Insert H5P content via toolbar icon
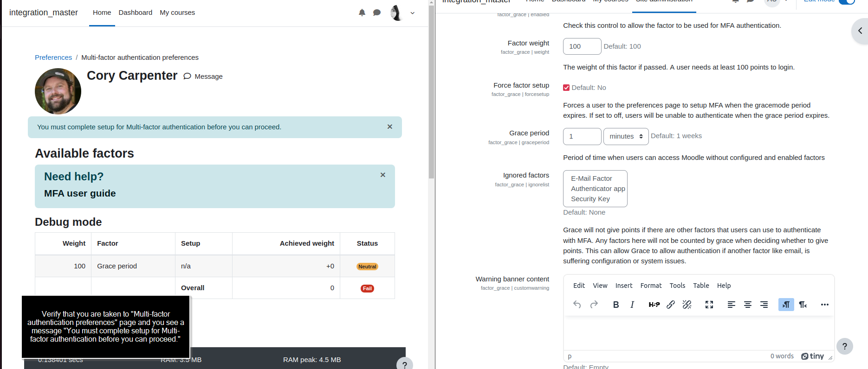Image resolution: width=868 pixels, height=369 pixels. click(x=654, y=305)
